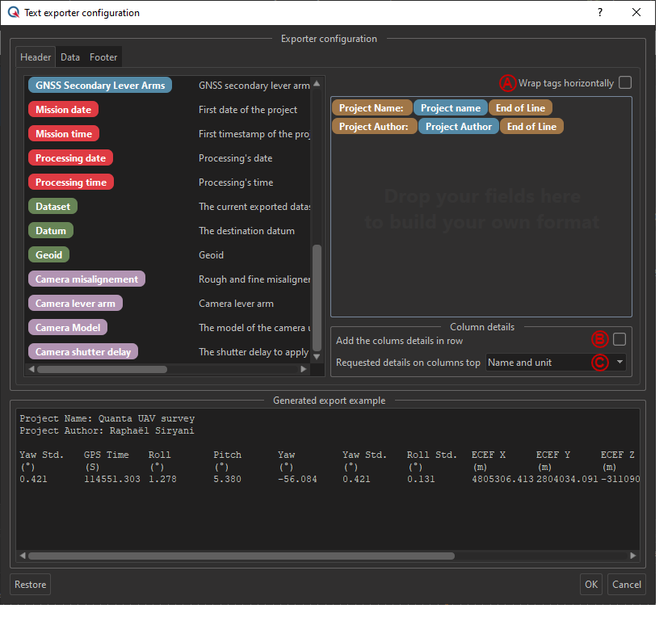Screen dimensions: 672x621
Task: Select the Processing time tag
Action: 70,182
